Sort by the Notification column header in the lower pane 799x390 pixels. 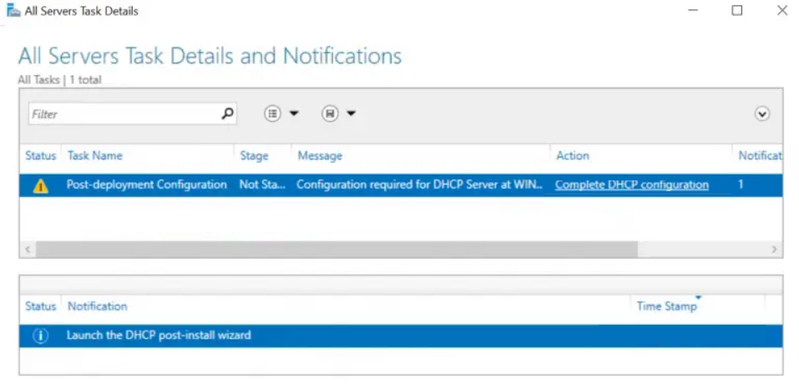97,306
